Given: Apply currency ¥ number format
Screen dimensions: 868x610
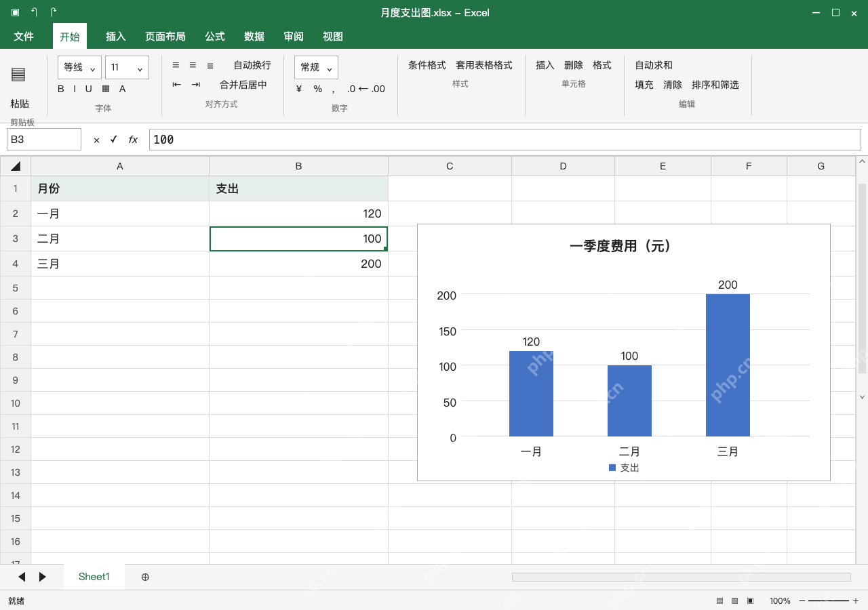Looking at the screenshot, I should [x=299, y=89].
